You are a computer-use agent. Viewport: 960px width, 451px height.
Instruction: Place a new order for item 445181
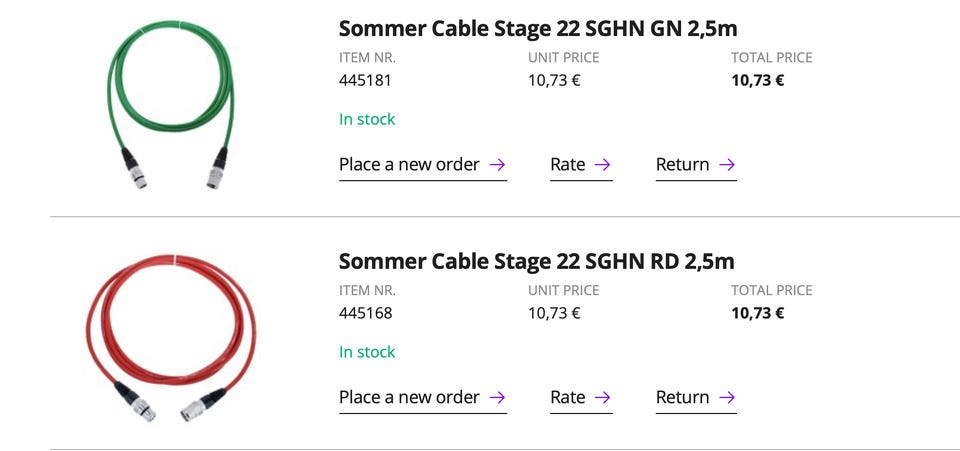tap(409, 165)
